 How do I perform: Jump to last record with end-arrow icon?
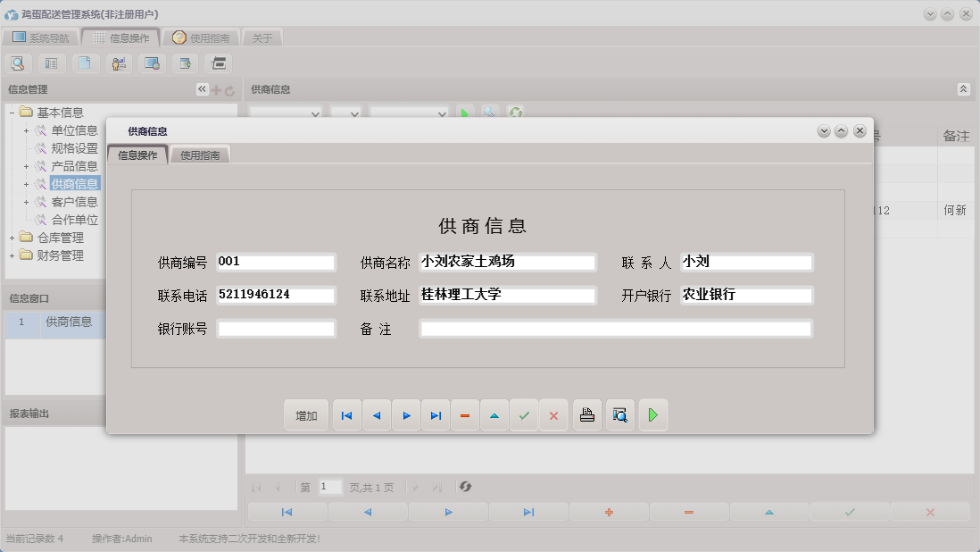tap(436, 414)
